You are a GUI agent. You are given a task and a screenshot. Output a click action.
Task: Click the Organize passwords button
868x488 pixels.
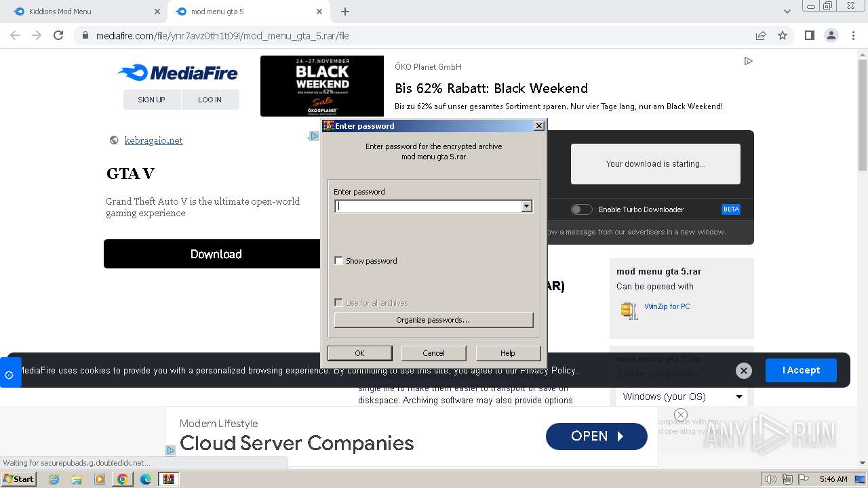[433, 320]
